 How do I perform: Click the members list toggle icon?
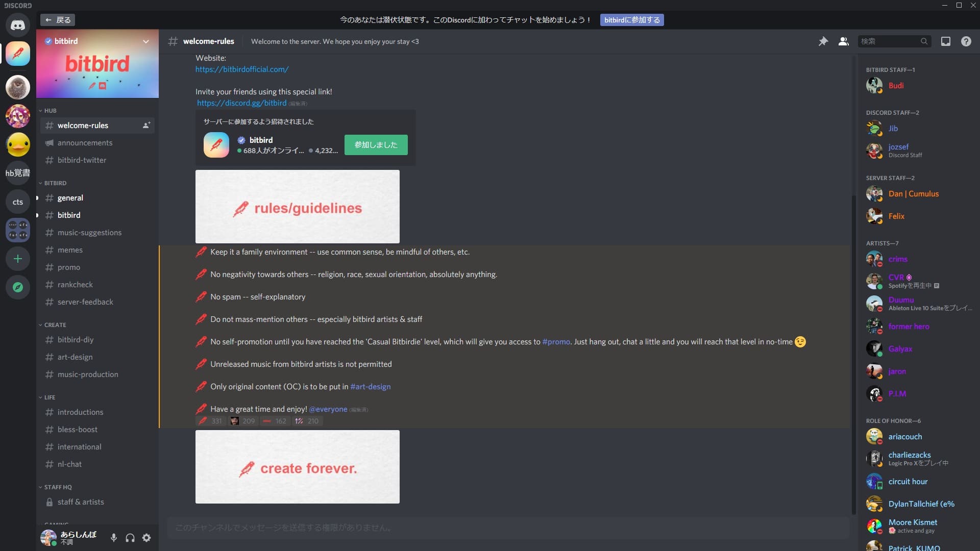843,42
